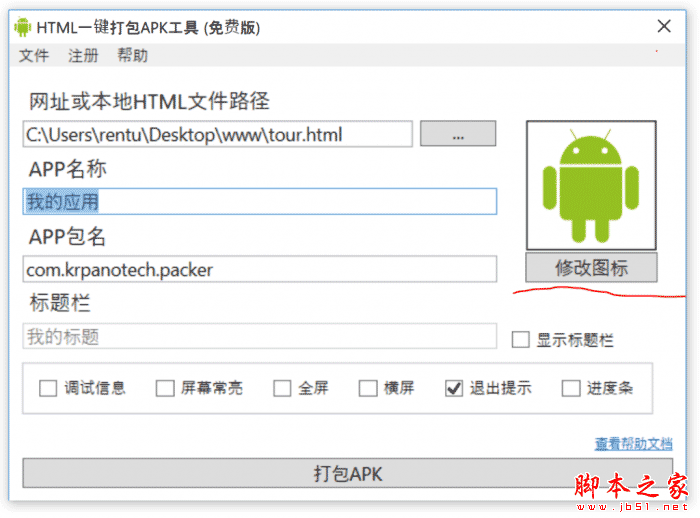Viewport: 700px width, 518px height.
Task: Toggle the 屏幕常亮 checkbox
Action: click(x=165, y=388)
